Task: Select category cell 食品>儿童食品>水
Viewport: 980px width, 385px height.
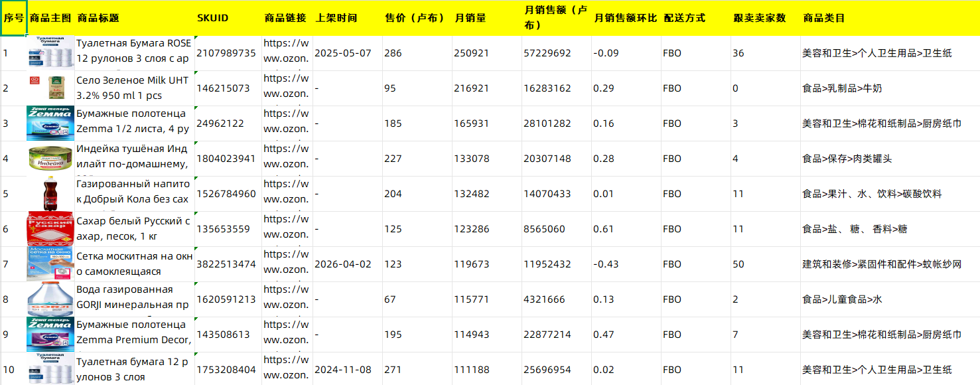Action: coord(890,299)
